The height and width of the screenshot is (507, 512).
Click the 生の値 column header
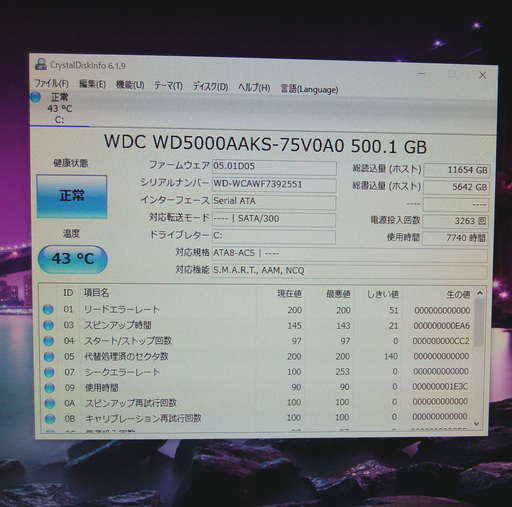(x=437, y=295)
